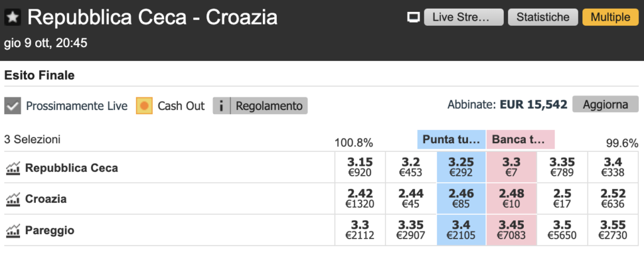Open chart icon for Pareggio
644x258 pixels.
pos(13,230)
